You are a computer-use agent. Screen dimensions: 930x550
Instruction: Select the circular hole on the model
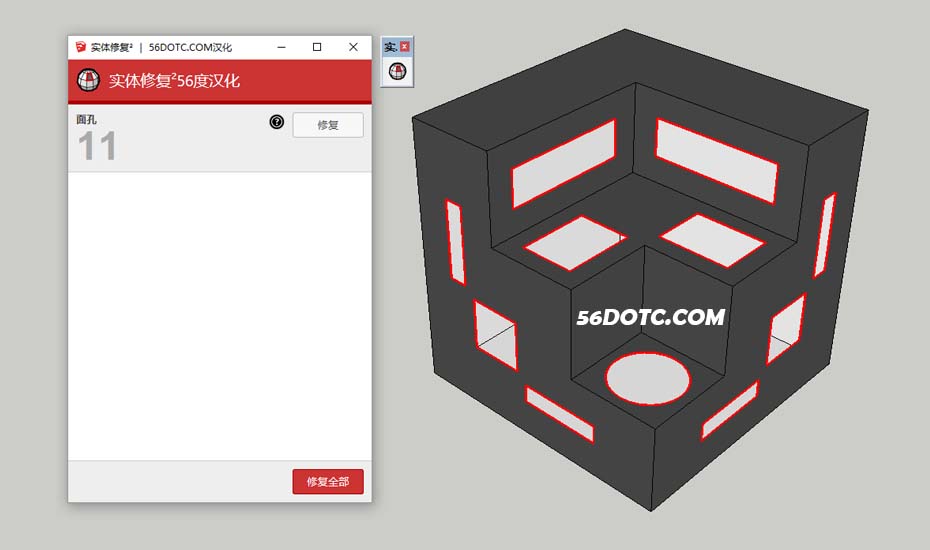(x=648, y=378)
